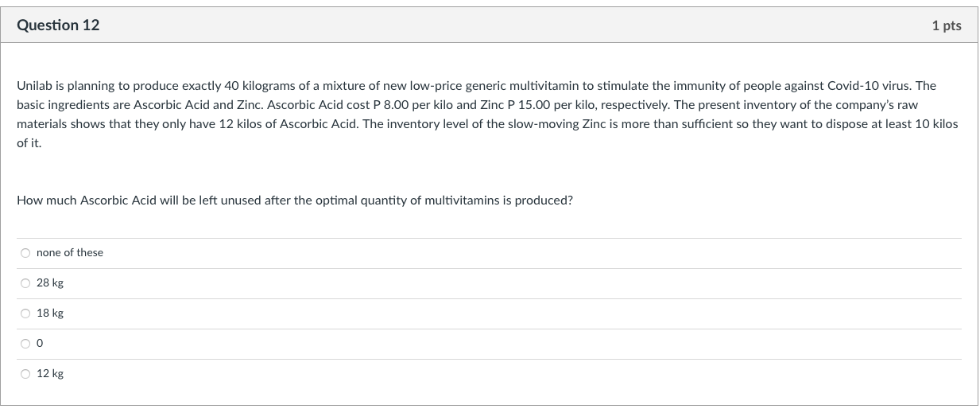Click the word "Unilab" starting the problem
Image resolution: width=980 pixels, height=409 pixels.
coord(33,85)
